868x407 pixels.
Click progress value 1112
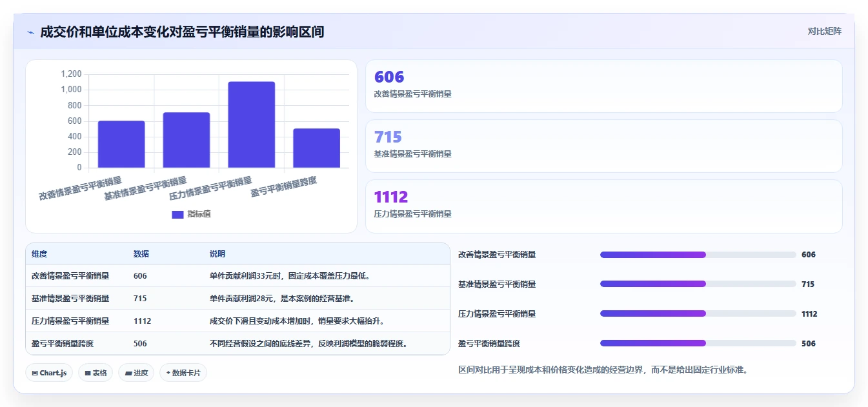[810, 314]
